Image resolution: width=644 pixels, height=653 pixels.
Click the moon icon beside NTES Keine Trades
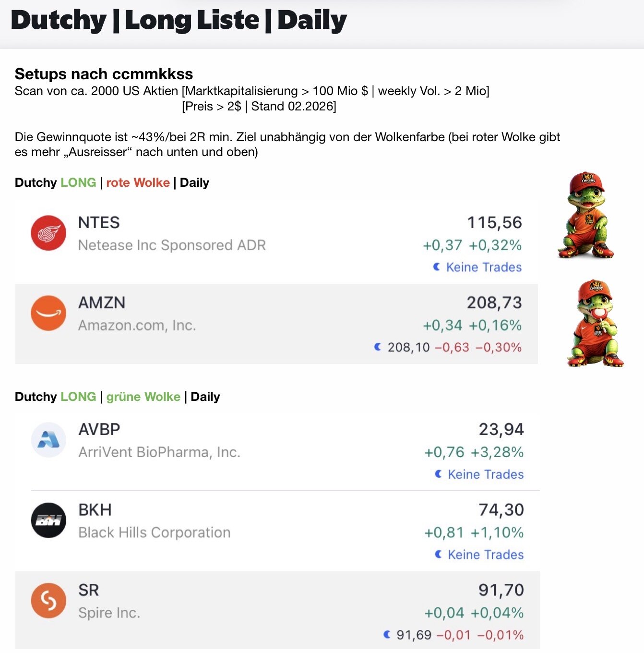(x=437, y=267)
